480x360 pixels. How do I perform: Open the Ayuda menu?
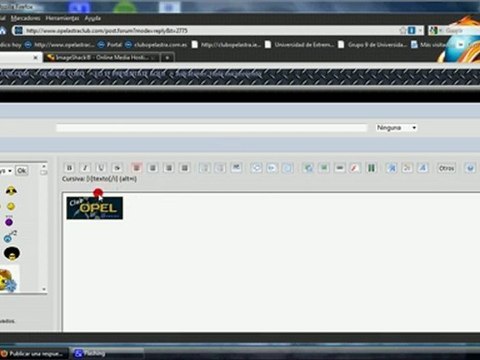93,18
